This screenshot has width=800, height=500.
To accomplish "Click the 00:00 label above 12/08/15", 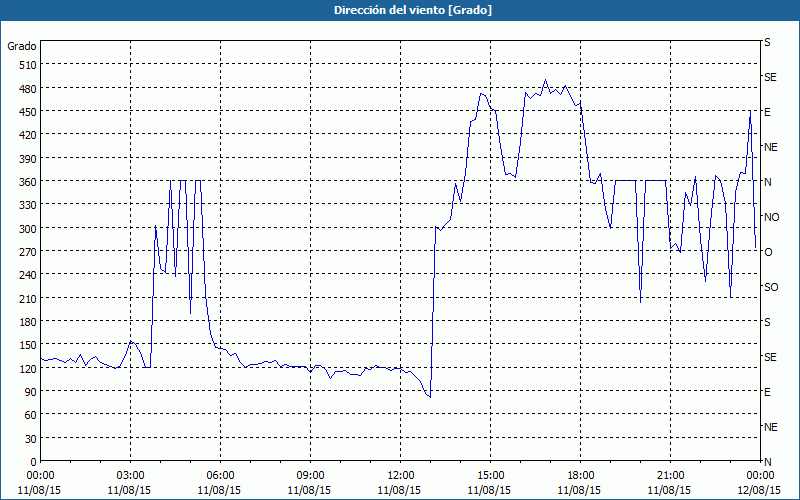I will click(760, 476).
